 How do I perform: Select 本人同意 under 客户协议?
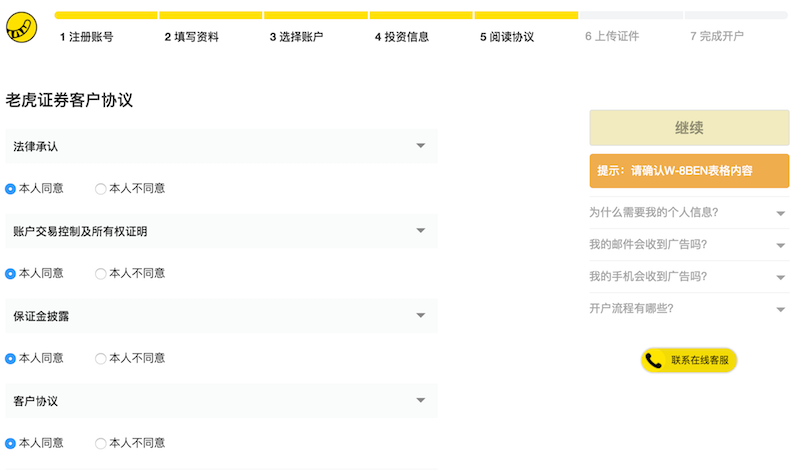click(10, 443)
